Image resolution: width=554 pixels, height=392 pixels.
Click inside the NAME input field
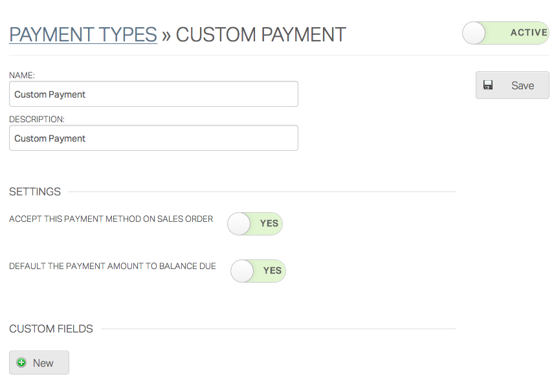153,94
